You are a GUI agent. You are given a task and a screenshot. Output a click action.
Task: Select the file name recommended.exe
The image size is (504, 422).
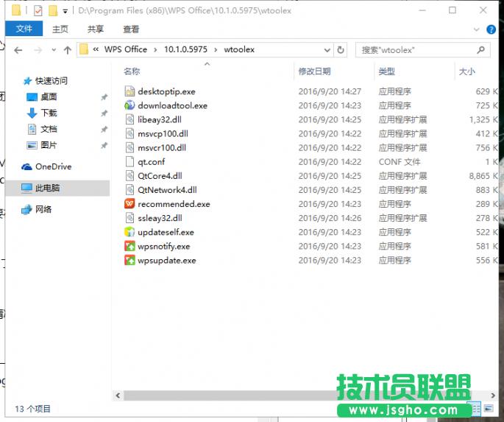pos(174,204)
